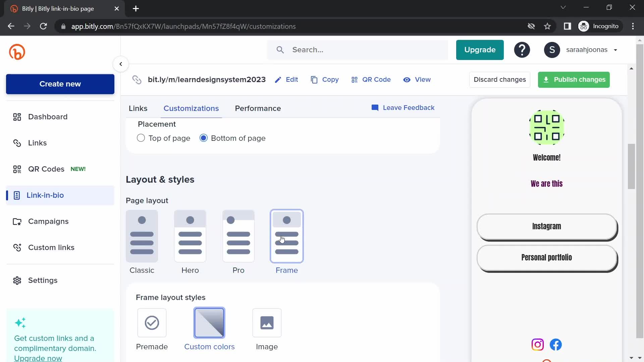Click Discard changes button
The width and height of the screenshot is (644, 362).
coord(500,80)
